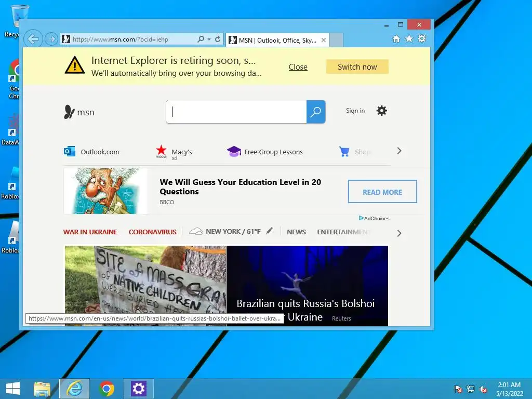Open the ENTERTAINMENT category
Screen dimensions: 532x399
(x=344, y=232)
